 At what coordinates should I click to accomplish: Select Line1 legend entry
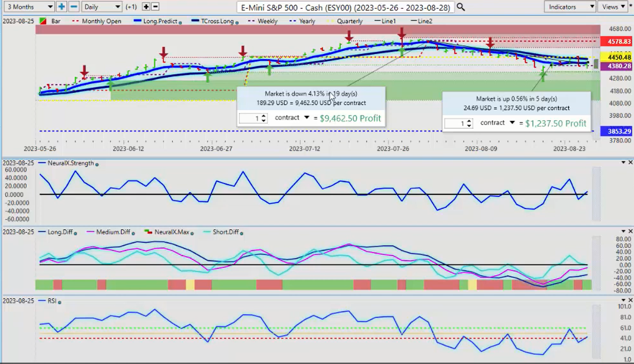[x=385, y=21]
